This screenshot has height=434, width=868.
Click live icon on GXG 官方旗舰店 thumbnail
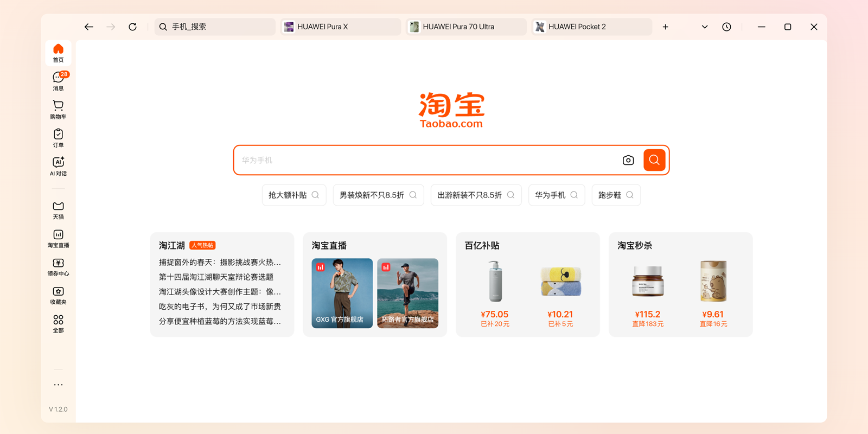tap(321, 267)
